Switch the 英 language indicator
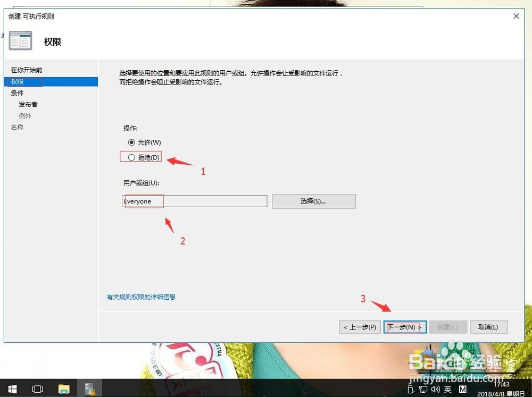 448,389
